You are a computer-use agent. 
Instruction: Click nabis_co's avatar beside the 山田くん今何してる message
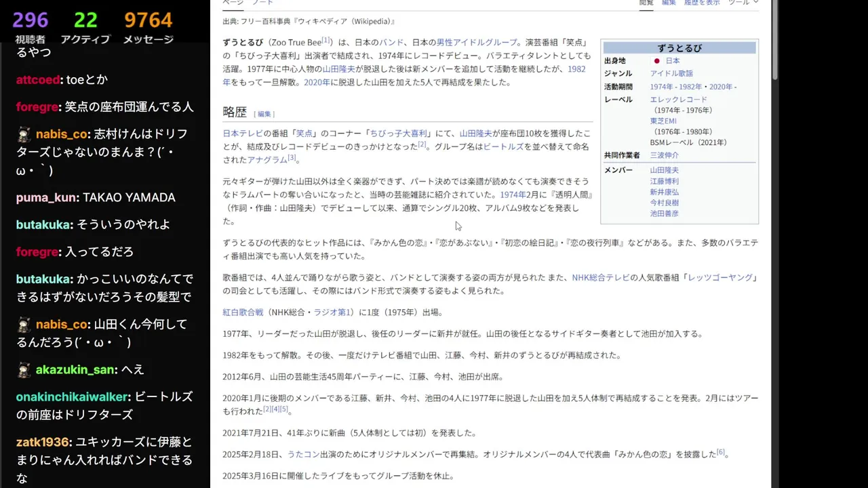tap(24, 325)
